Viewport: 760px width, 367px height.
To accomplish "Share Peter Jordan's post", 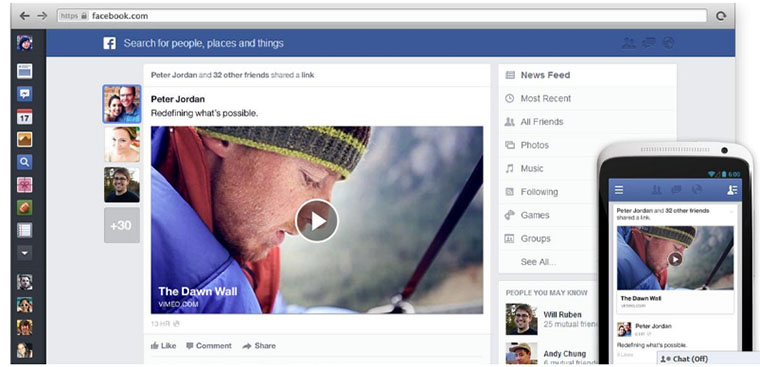I will click(259, 346).
